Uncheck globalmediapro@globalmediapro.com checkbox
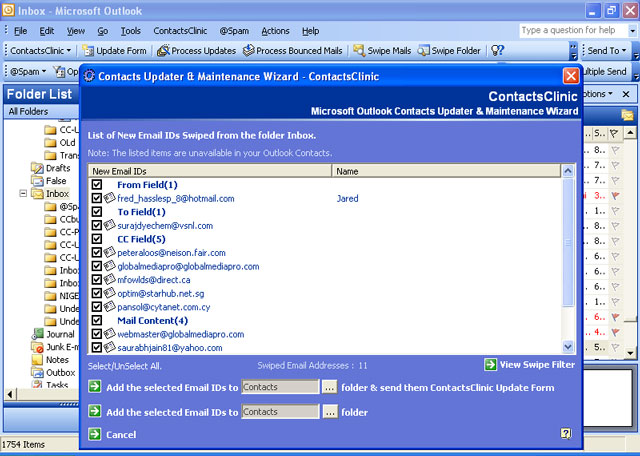640x456 pixels. (97, 266)
